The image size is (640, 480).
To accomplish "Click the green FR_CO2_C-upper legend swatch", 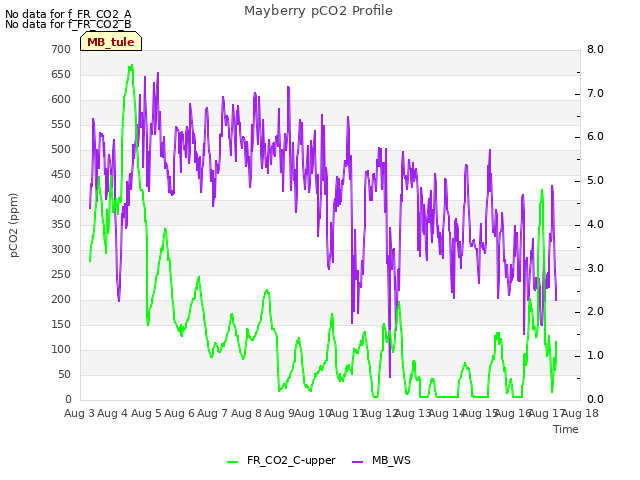I will coord(233,462).
